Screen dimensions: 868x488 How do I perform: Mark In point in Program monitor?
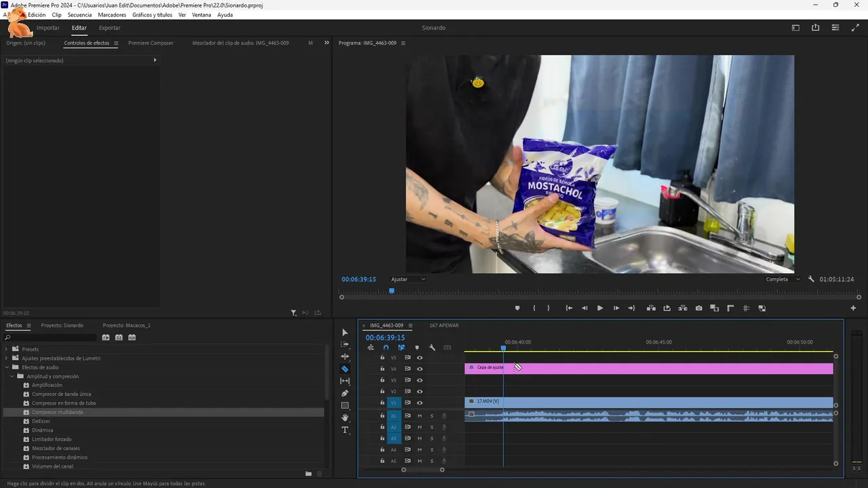pyautogui.click(x=534, y=308)
